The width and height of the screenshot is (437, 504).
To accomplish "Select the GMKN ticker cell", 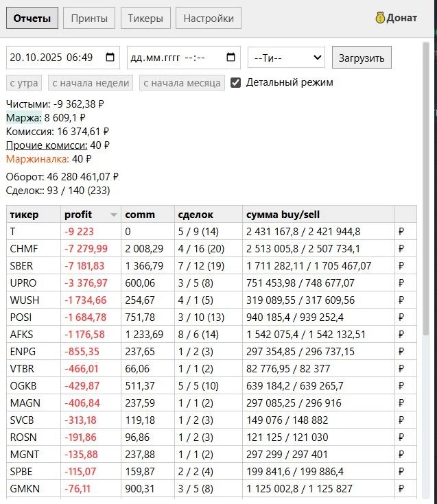I will click(x=34, y=488).
